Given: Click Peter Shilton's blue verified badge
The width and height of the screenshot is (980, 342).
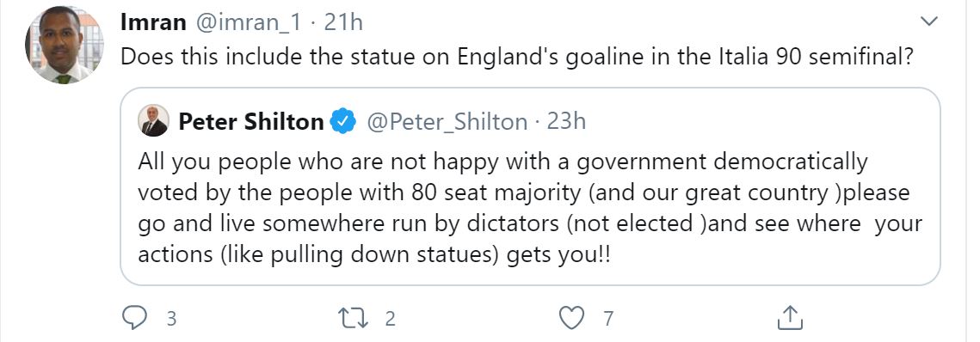Looking at the screenshot, I should click(x=343, y=121).
